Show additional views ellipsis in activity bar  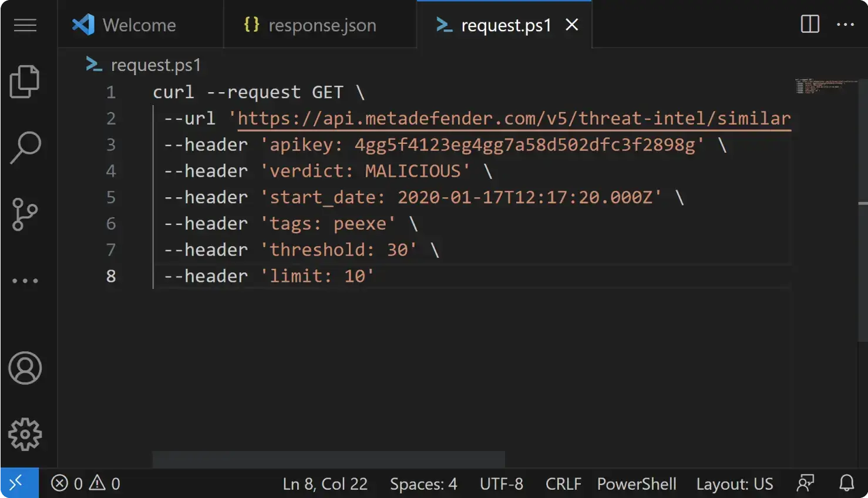pos(25,281)
